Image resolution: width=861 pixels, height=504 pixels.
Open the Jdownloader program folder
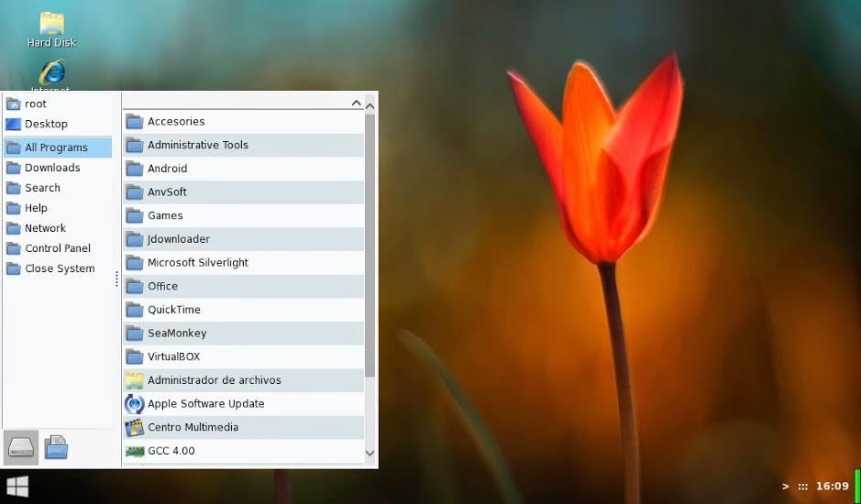pos(243,239)
